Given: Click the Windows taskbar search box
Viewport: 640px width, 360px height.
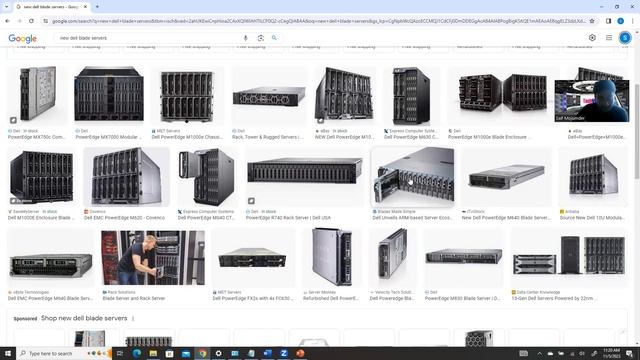Looking at the screenshot, I should (x=64, y=353).
